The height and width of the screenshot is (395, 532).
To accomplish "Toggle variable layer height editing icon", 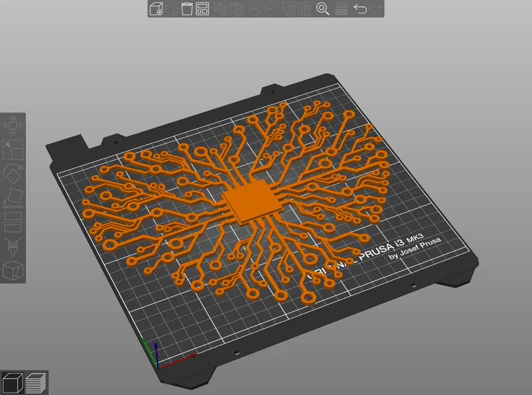I will coord(341,8).
